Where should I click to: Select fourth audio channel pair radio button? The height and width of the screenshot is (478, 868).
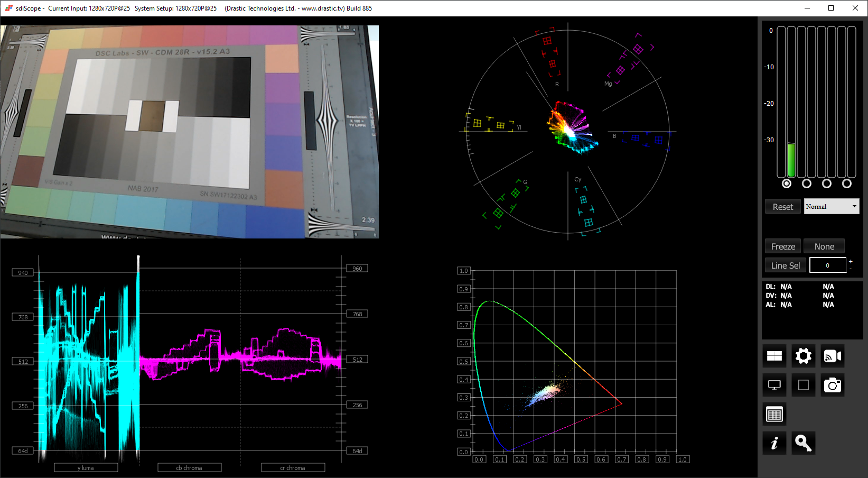pos(847,183)
